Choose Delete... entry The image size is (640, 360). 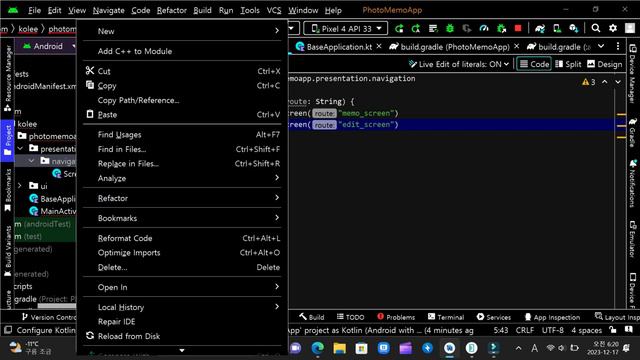(182, 267)
